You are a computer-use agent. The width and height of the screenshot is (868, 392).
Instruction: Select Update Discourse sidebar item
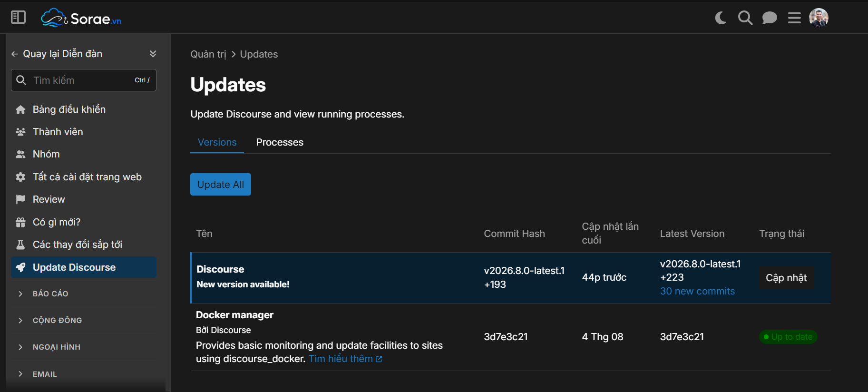click(84, 267)
